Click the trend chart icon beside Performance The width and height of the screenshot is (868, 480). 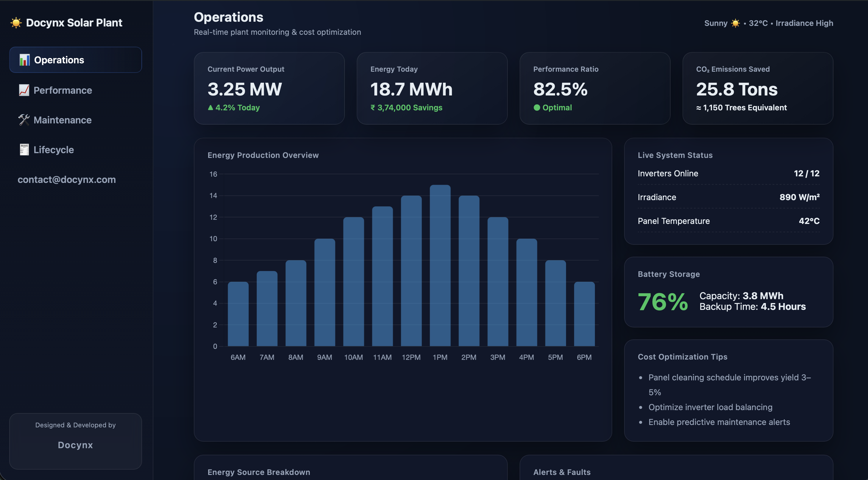(x=24, y=90)
